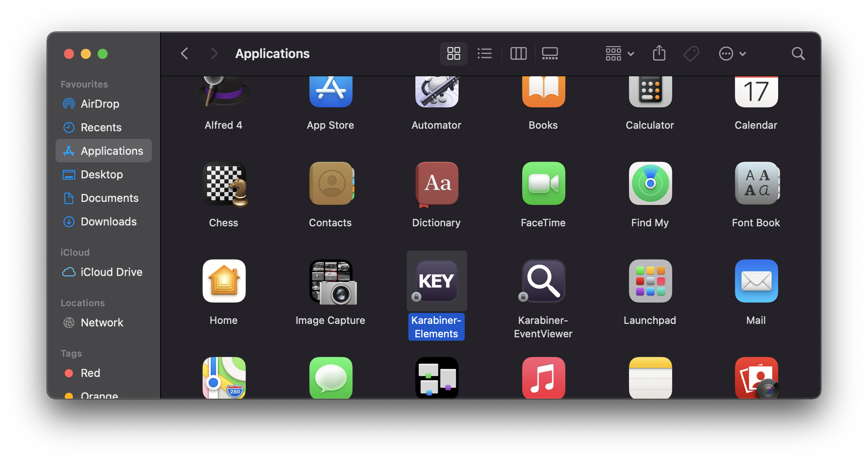Click the Share icon in toolbar
The height and width of the screenshot is (461, 868).
[659, 53]
